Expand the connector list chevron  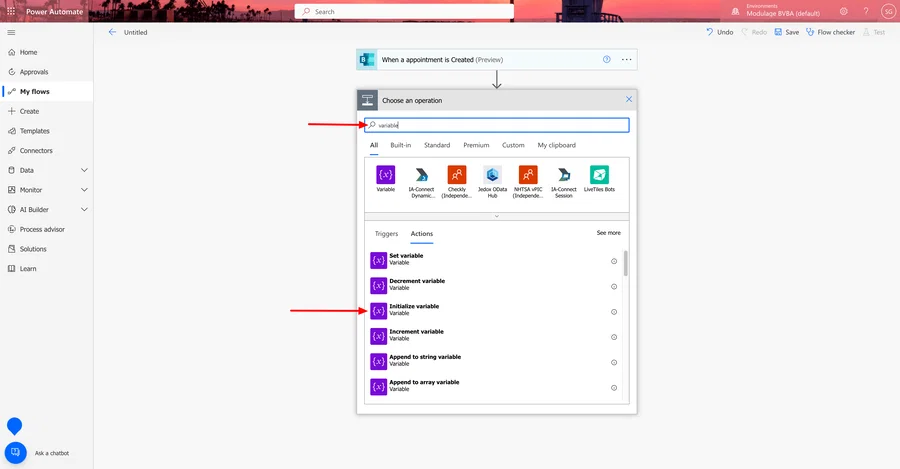496,216
